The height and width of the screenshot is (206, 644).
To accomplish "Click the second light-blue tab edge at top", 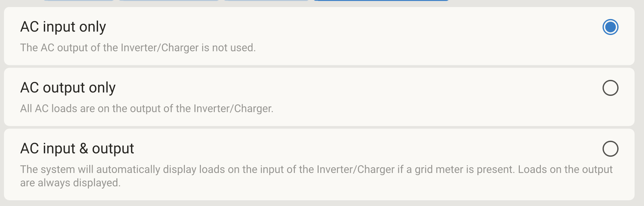I will click(x=169, y=0).
